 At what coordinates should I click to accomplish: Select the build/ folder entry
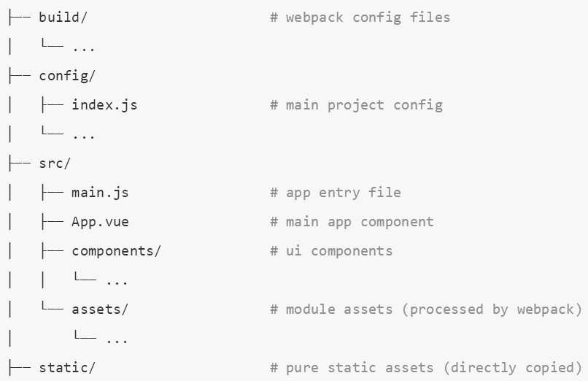tap(63, 18)
